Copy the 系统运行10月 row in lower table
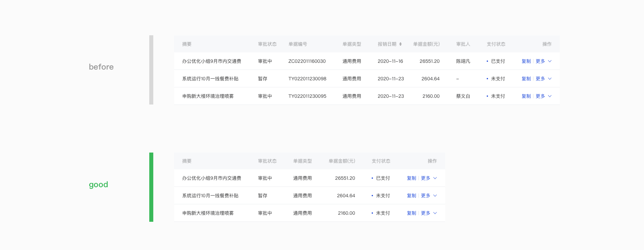The image size is (644, 250). tap(411, 196)
